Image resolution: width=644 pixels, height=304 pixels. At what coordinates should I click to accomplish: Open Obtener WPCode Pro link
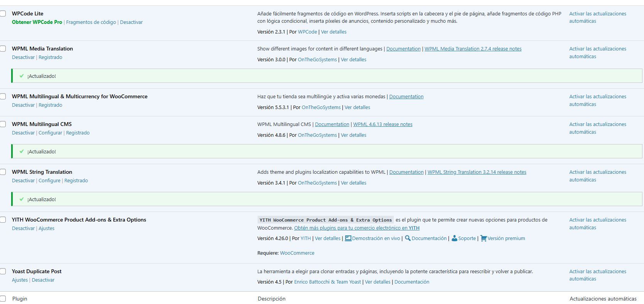(x=37, y=22)
